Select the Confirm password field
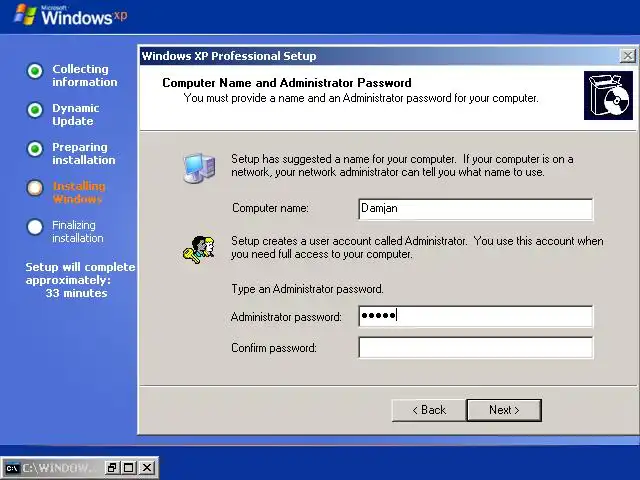Screen dimensions: 640x480 (x=476, y=347)
